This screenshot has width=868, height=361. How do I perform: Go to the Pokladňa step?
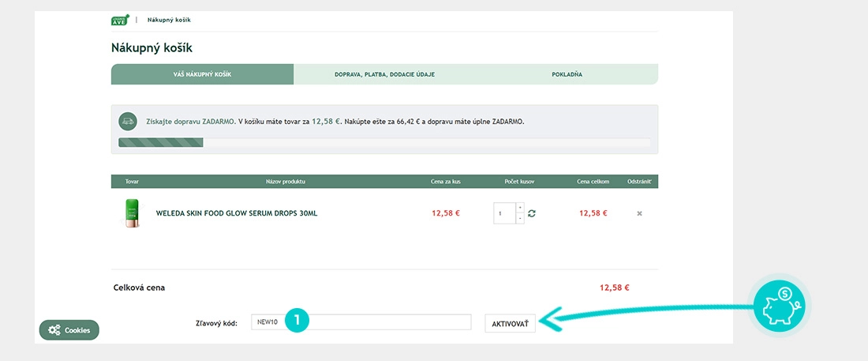(x=567, y=74)
